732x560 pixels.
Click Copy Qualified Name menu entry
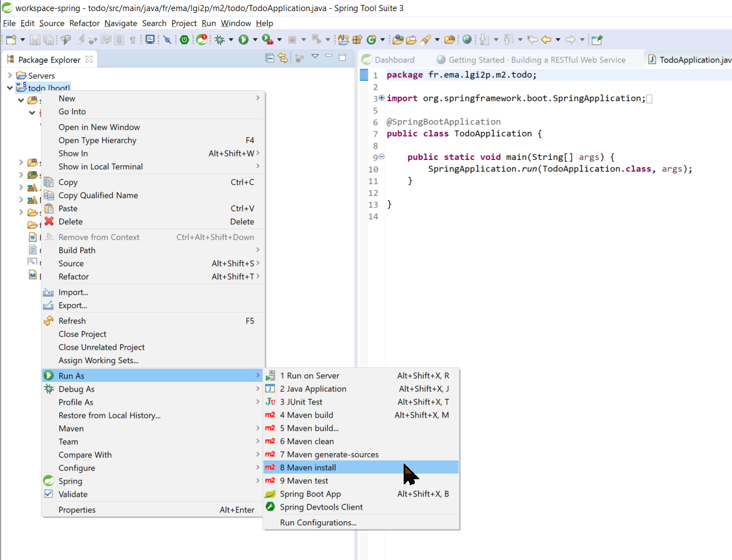tap(153, 195)
